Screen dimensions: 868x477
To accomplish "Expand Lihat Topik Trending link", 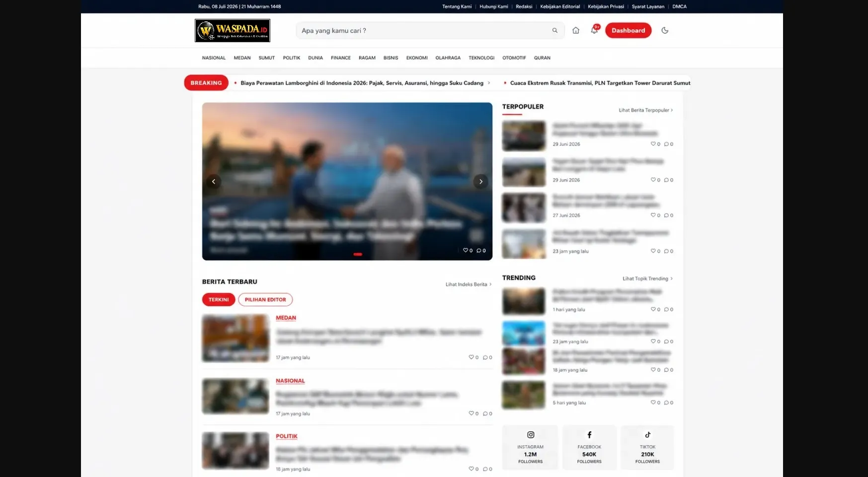I will coord(647,278).
